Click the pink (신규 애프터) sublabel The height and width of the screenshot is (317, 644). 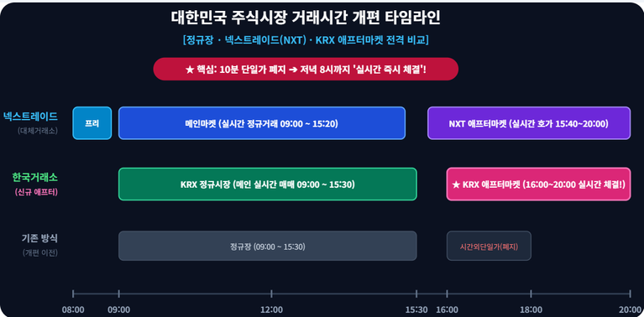point(37,192)
